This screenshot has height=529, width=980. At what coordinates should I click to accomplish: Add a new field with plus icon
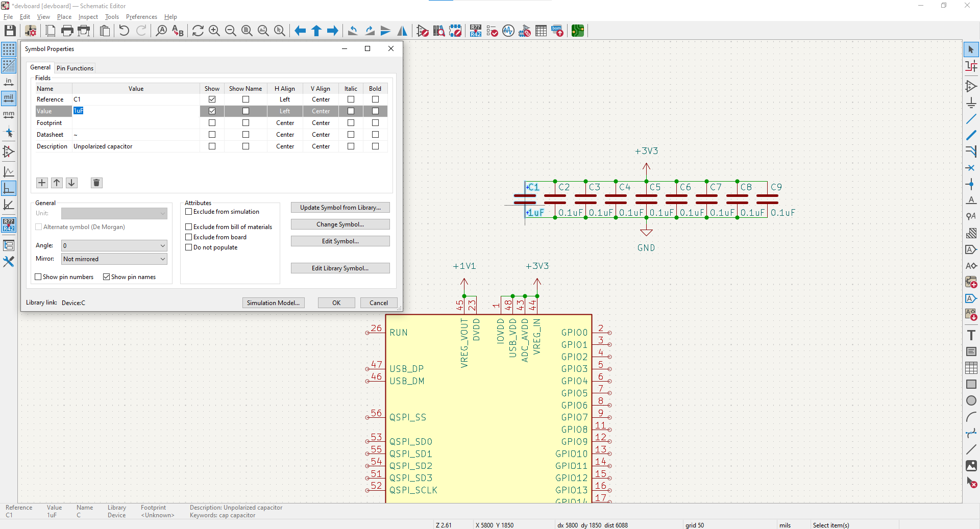pyautogui.click(x=42, y=183)
